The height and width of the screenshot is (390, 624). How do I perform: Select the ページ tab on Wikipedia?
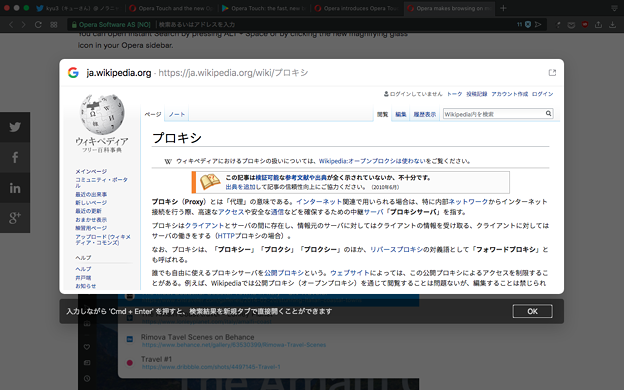point(153,114)
